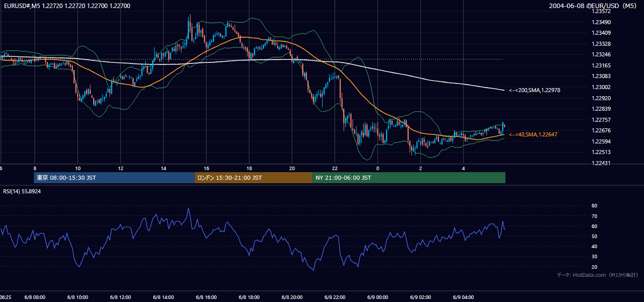
Task: Click RSI scale value 50
Action: click(x=595, y=236)
